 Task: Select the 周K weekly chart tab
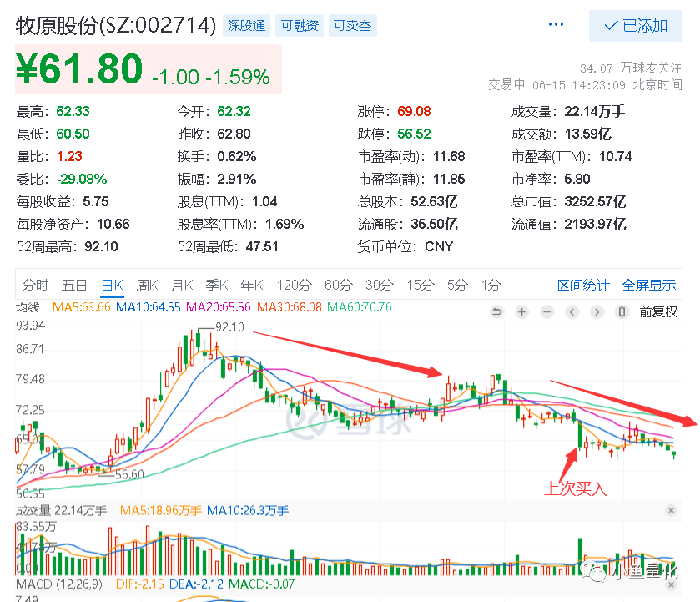147,285
